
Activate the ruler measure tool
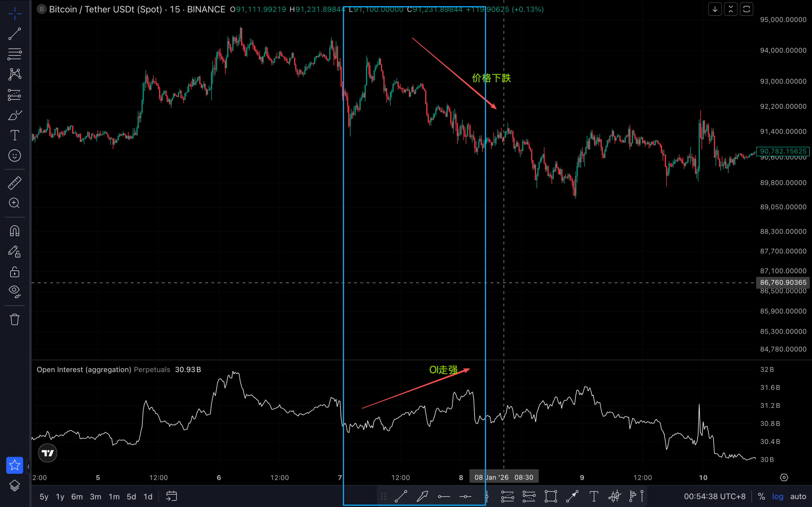(14, 183)
